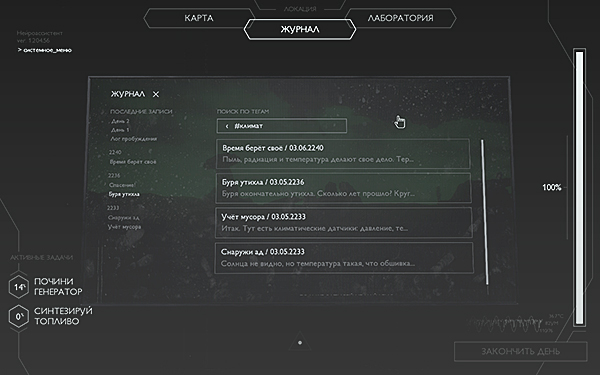The height and width of the screenshot is (375, 600).
Task: Open системное_меню link
Action: point(45,50)
